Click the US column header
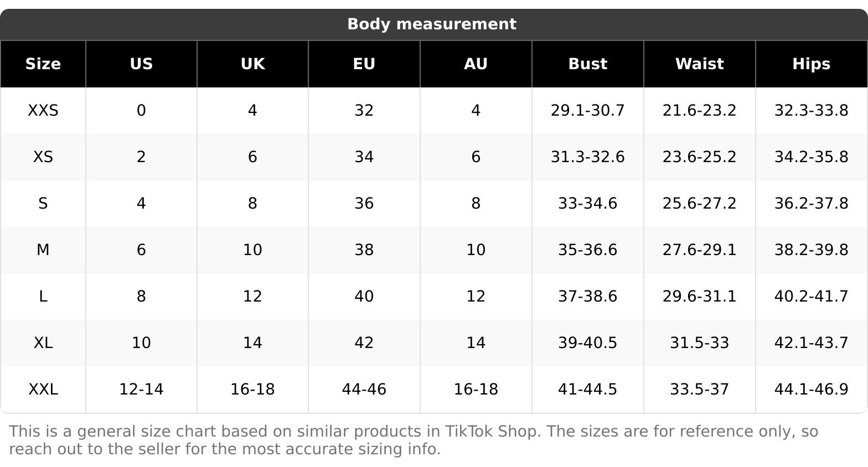This screenshot has width=868, height=467. [x=141, y=64]
